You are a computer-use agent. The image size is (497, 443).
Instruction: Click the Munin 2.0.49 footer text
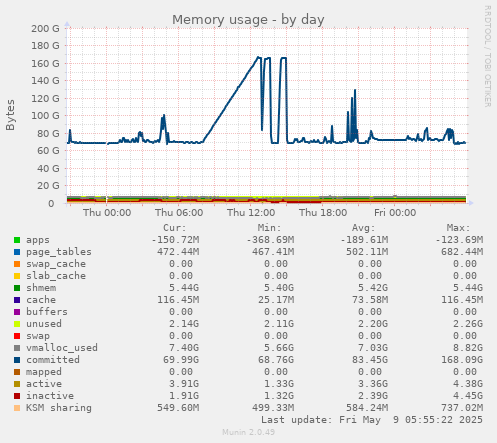click(x=248, y=432)
